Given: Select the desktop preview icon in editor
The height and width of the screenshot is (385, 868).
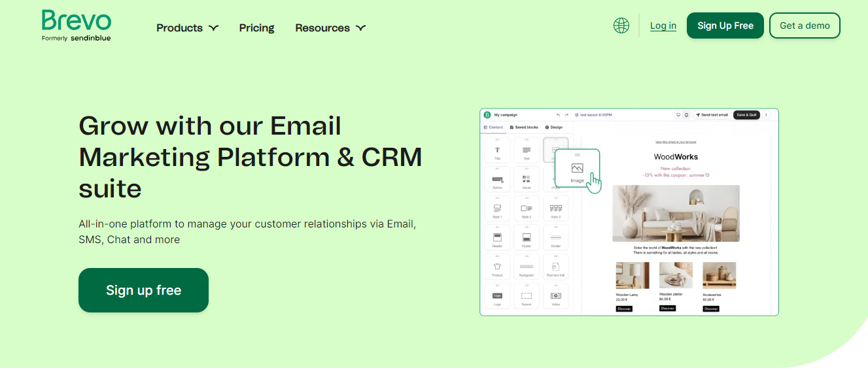Looking at the screenshot, I should click(679, 115).
